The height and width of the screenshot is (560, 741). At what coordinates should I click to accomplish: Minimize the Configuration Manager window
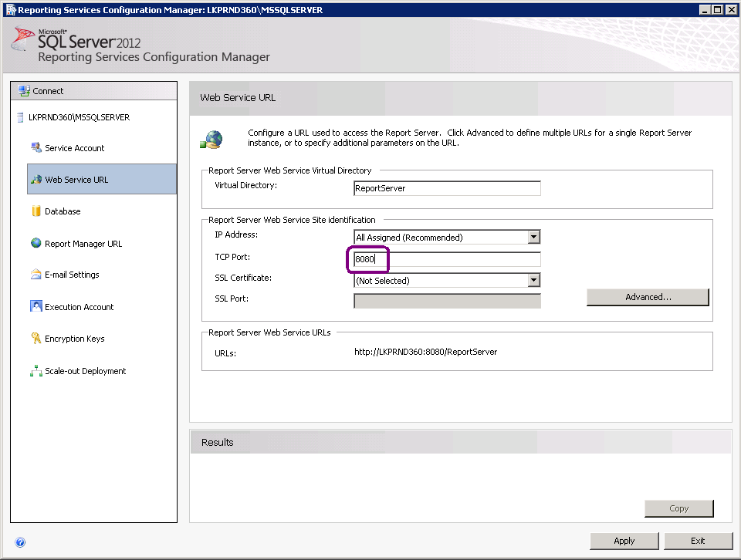click(705, 10)
